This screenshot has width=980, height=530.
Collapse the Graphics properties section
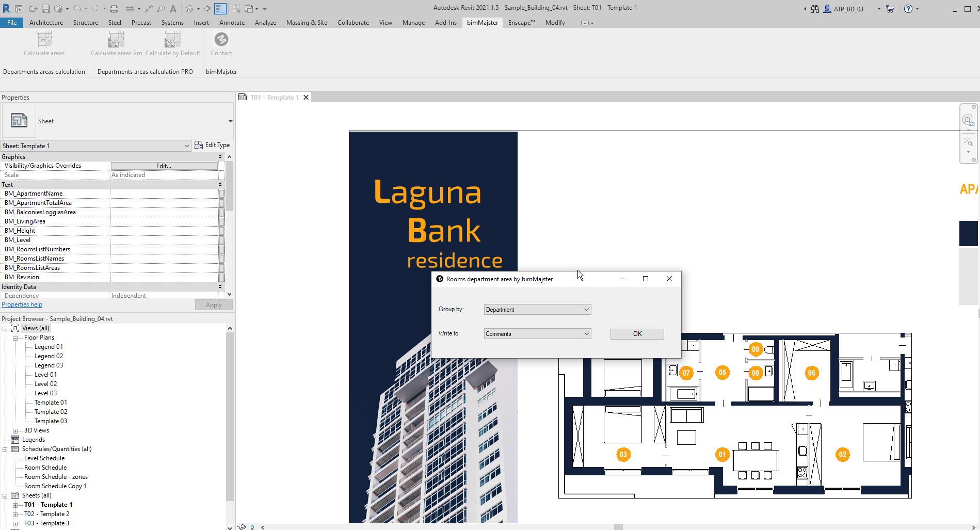click(220, 157)
